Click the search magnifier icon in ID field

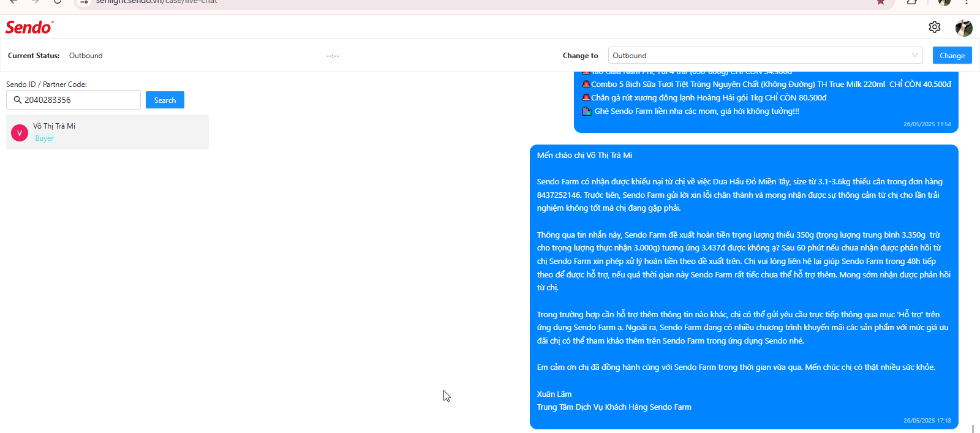click(x=18, y=100)
